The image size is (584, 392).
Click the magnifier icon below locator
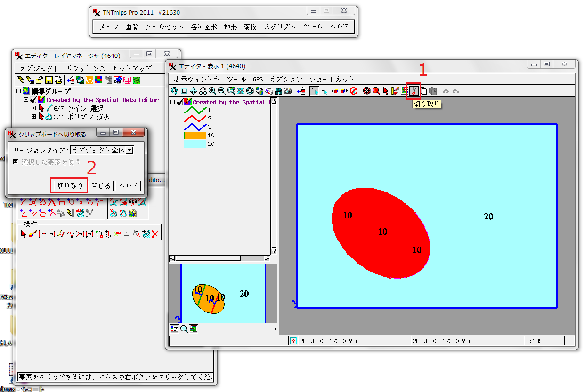(x=184, y=328)
